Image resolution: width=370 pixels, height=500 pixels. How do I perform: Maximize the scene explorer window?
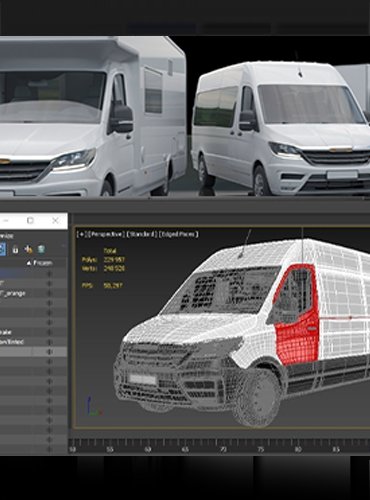click(30, 221)
